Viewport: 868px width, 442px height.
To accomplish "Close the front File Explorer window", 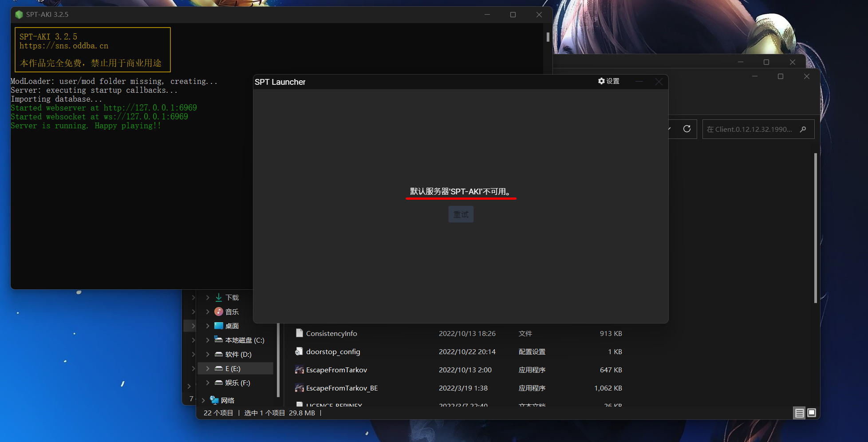I will pyautogui.click(x=807, y=76).
